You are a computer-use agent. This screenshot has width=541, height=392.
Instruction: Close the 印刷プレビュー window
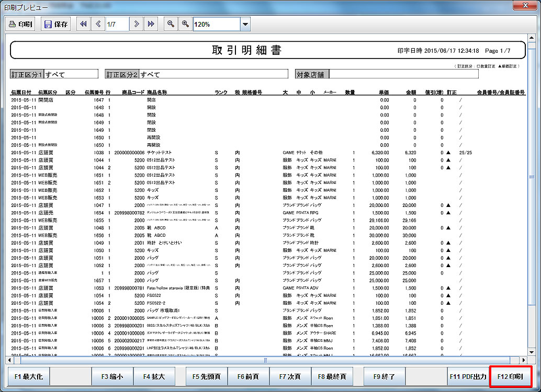(525, 5)
